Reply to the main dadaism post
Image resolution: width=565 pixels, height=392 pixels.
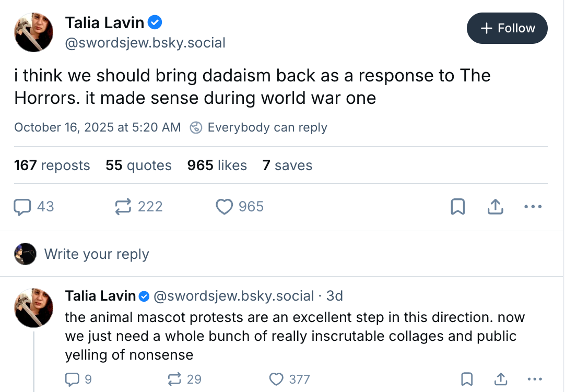coord(22,207)
